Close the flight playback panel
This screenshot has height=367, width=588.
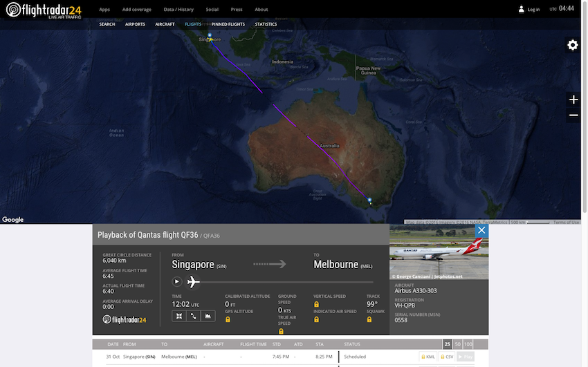[x=481, y=230]
